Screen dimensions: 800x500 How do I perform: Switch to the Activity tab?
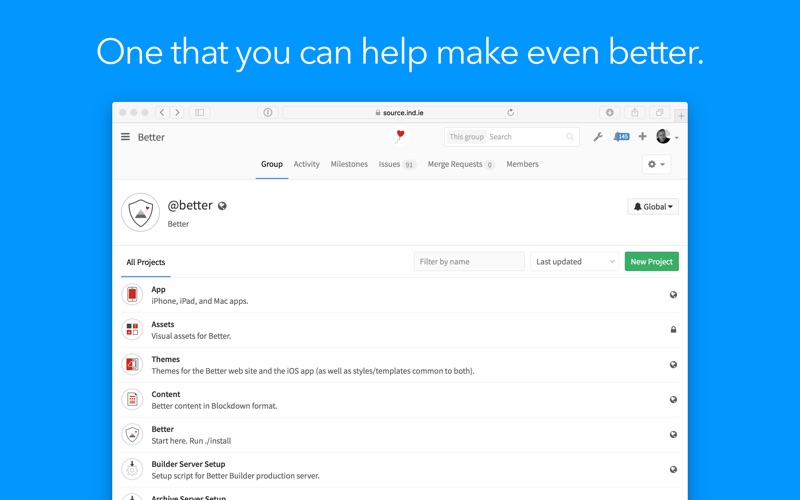[306, 164]
